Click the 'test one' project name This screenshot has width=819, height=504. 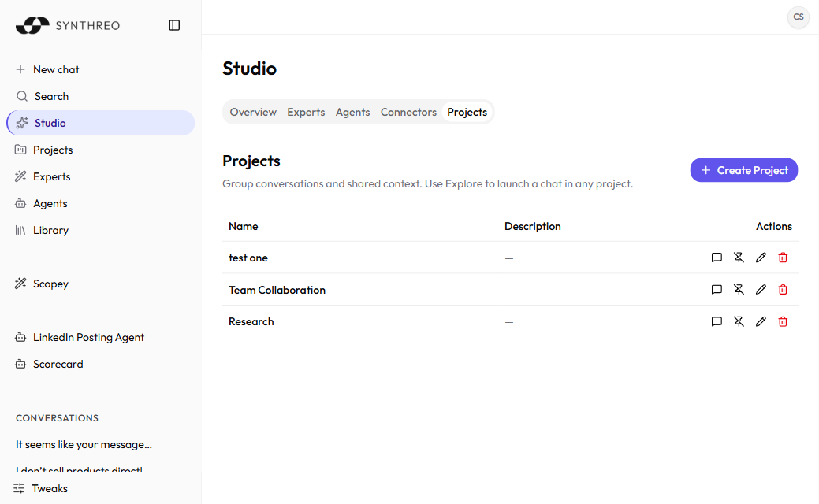pos(248,258)
